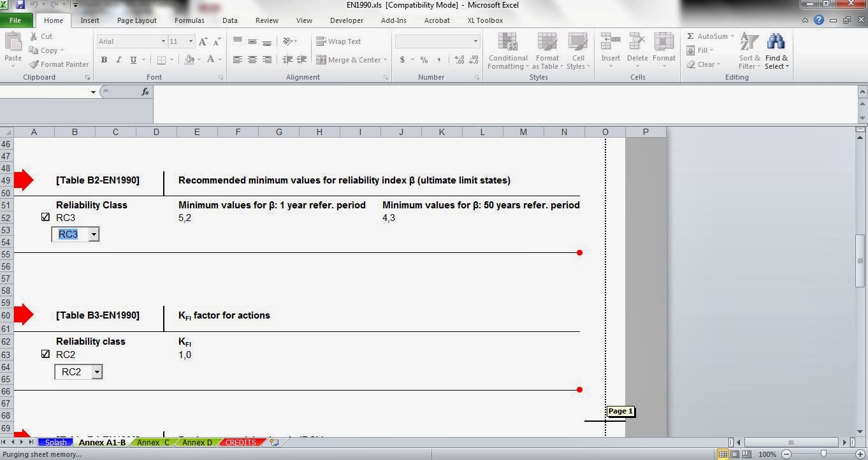Click the Clear button in Editing
Viewport: 868px width, 460px height.
coord(704,64)
